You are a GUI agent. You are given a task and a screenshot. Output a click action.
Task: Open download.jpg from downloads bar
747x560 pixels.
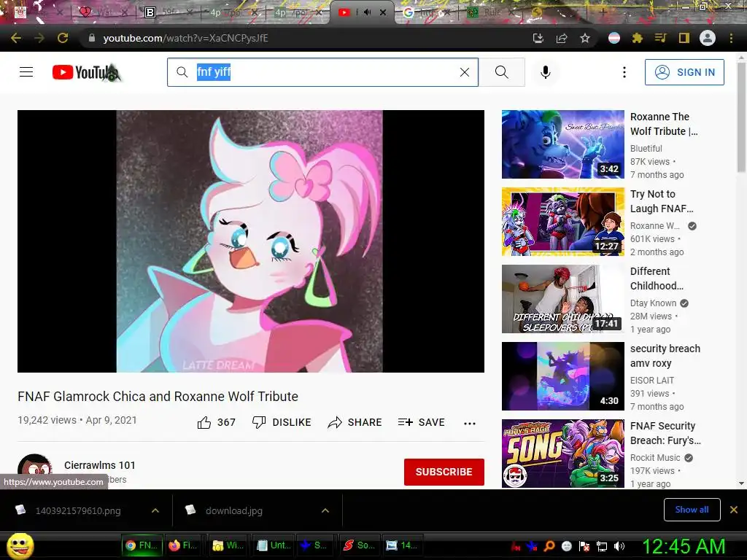pos(234,510)
